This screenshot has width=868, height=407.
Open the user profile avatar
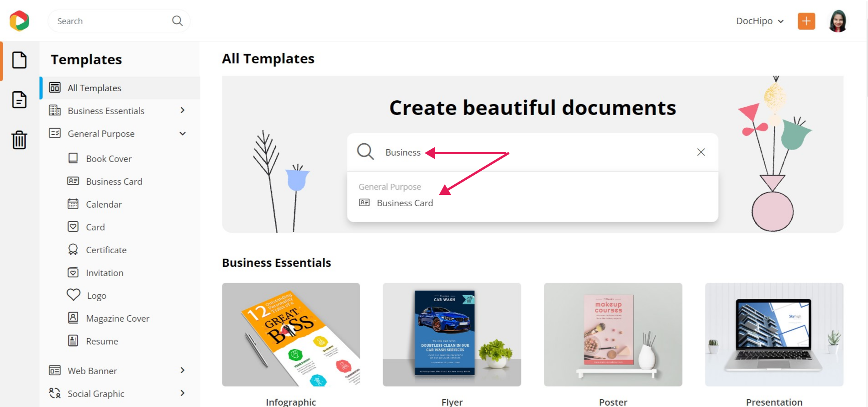pos(838,21)
